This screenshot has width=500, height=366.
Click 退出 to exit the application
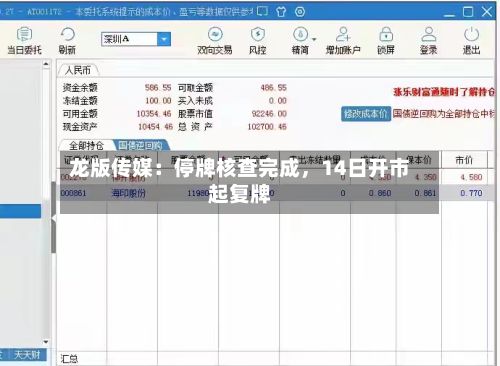coord(471,41)
